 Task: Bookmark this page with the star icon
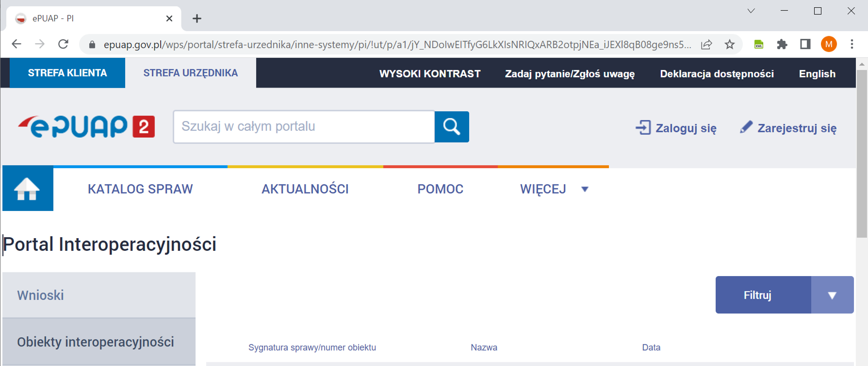click(x=729, y=44)
